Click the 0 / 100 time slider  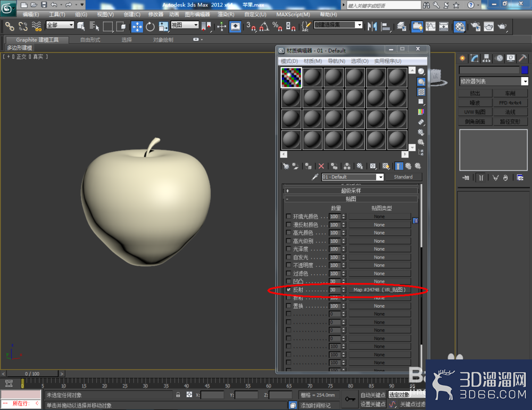[x=32, y=374]
